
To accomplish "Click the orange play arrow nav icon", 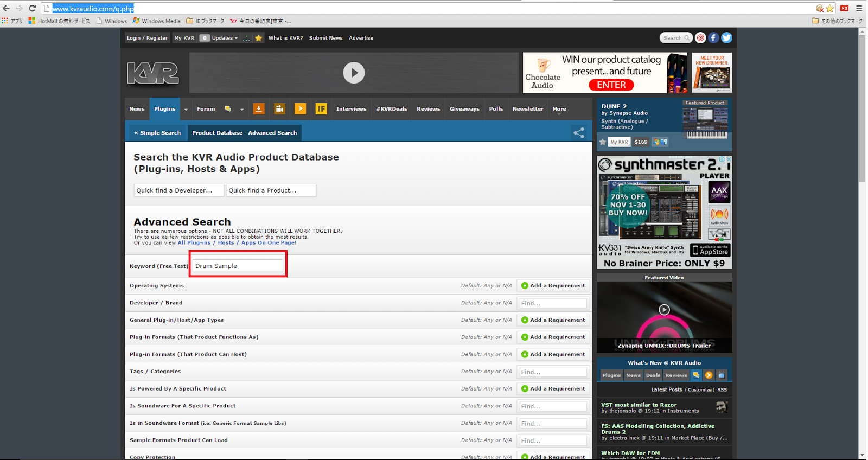I will coord(300,109).
